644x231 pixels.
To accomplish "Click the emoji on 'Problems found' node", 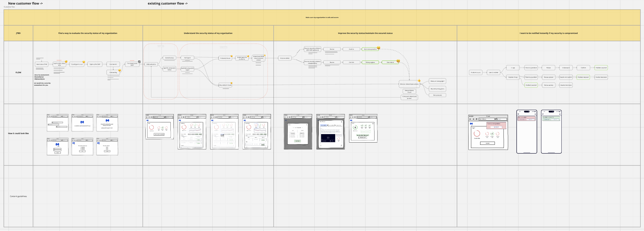I will point(232,56).
